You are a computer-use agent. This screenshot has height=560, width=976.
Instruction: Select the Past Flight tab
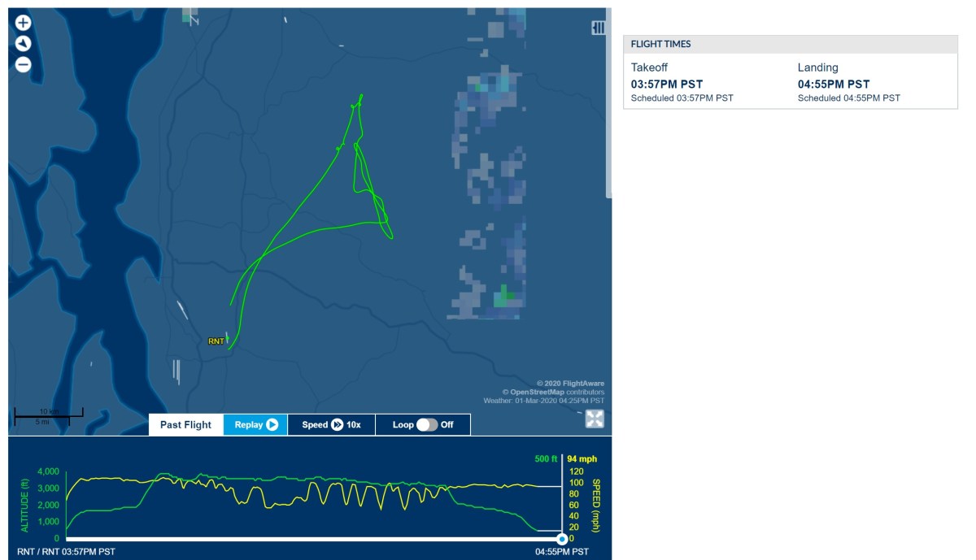pos(185,424)
